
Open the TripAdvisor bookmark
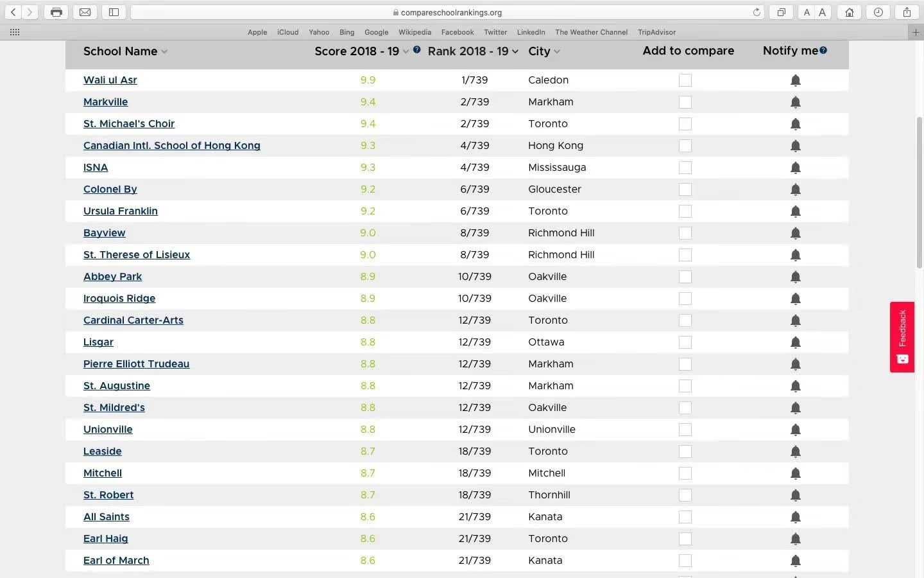(x=656, y=32)
